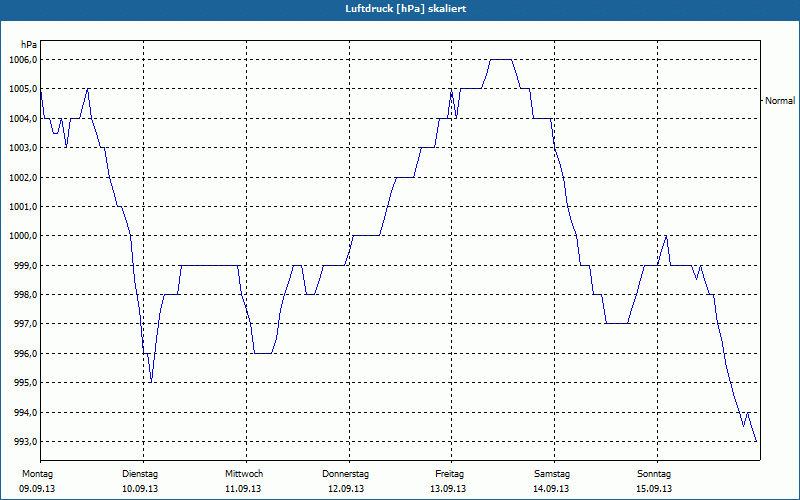This screenshot has width=800, height=500.
Task: Click the 'Samstag' day label
Action: coord(552,474)
